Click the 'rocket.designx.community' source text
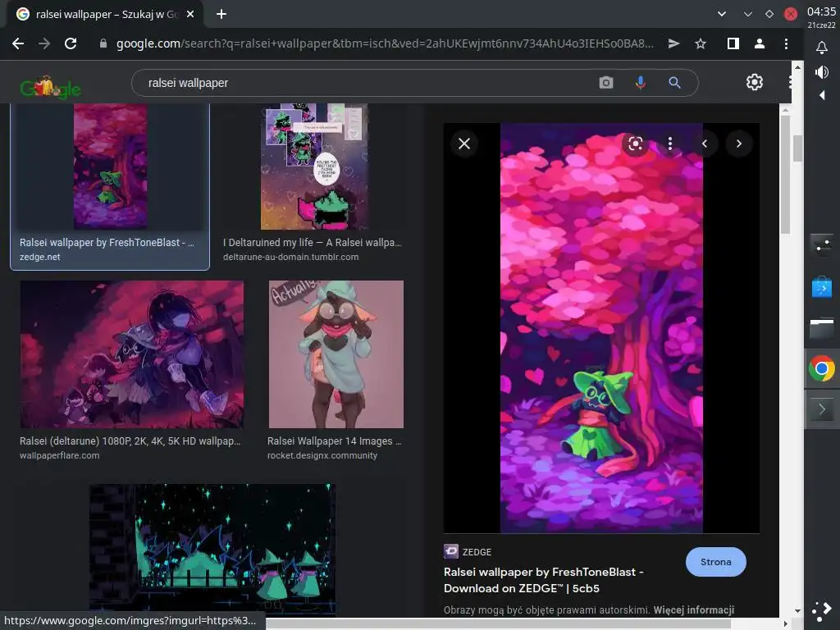 322,455
